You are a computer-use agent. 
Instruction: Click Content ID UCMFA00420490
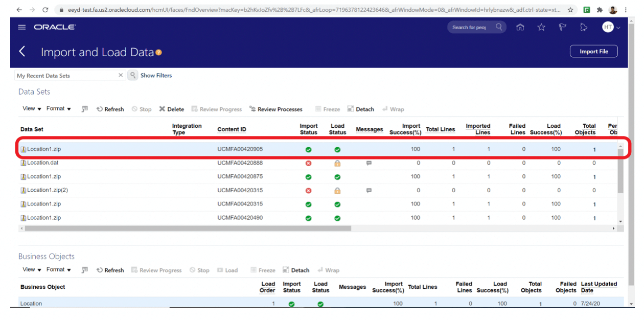[x=240, y=217]
